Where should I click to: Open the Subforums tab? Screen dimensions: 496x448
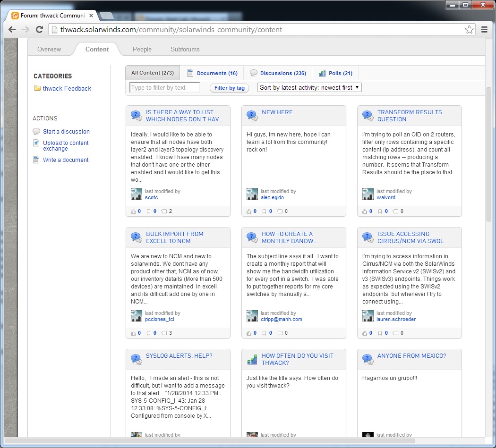click(185, 49)
